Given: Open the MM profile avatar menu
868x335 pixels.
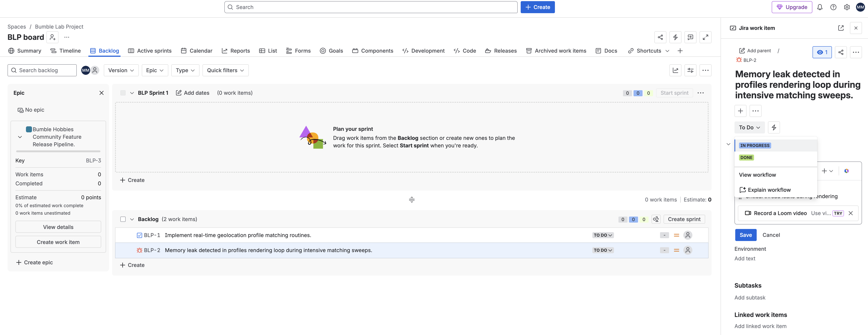Looking at the screenshot, I should pyautogui.click(x=860, y=7).
